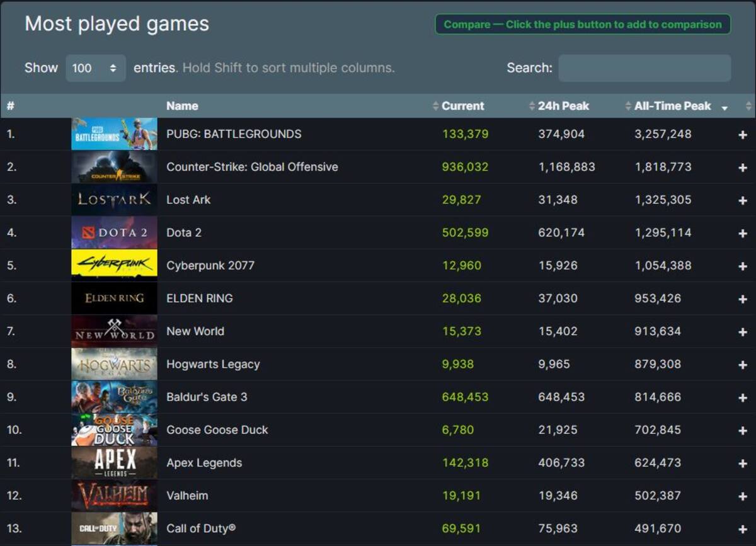Viewport: 756px width, 546px height.
Task: Open the Show entries count dropdown
Action: [95, 68]
